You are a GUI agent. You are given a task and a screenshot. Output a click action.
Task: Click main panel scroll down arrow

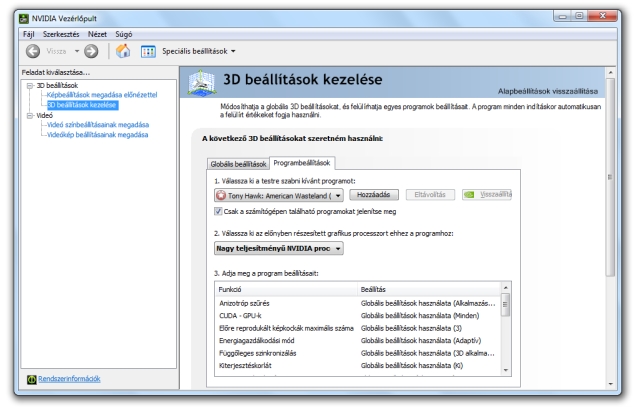611,384
